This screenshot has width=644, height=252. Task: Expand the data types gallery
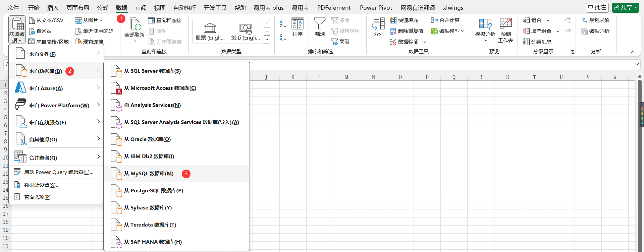click(x=267, y=40)
